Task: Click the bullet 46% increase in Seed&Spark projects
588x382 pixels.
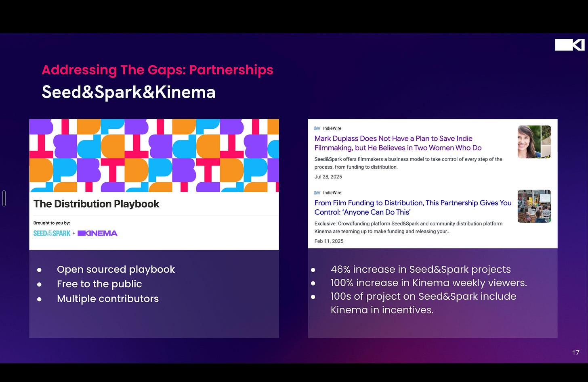Action: [421, 269]
